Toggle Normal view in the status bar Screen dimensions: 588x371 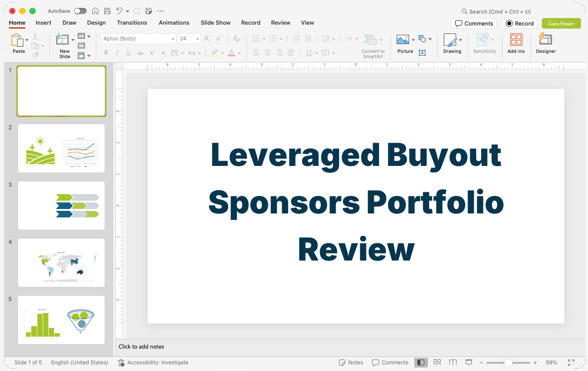(x=421, y=362)
